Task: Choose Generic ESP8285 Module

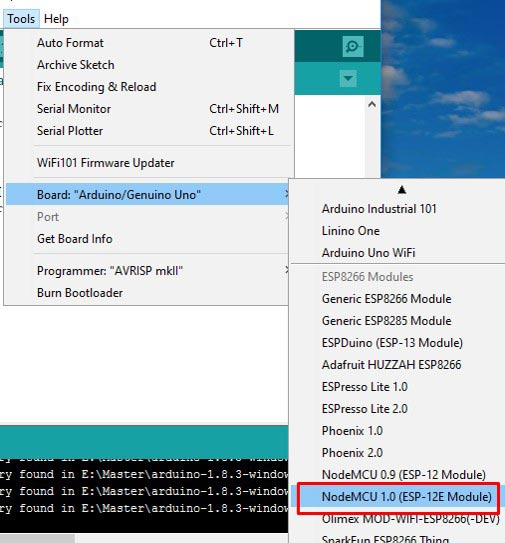Action: pos(398,320)
